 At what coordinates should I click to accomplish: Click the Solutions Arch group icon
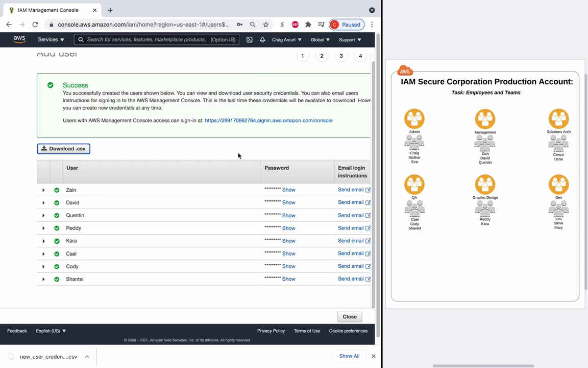[558, 119]
